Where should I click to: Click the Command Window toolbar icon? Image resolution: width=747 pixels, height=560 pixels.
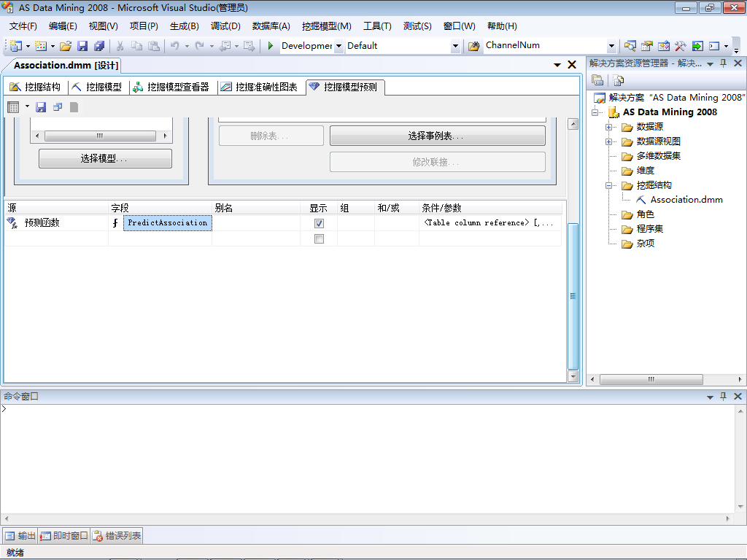tap(714, 46)
